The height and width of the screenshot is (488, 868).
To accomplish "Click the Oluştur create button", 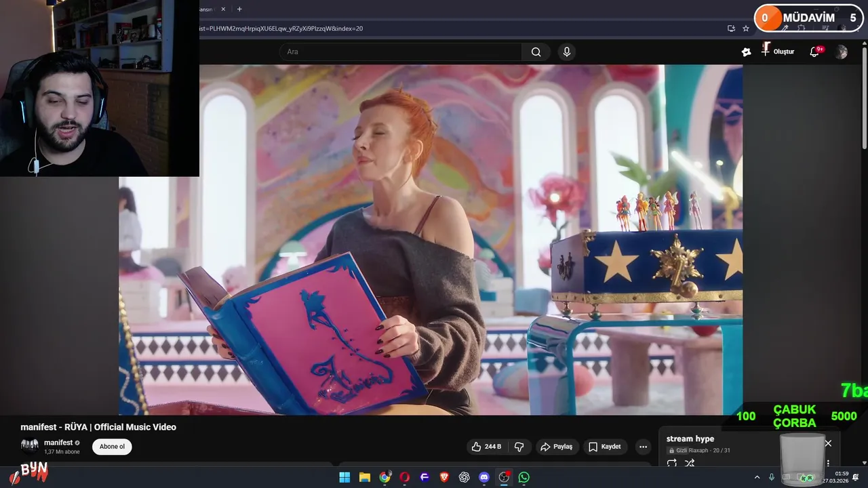I will (778, 52).
